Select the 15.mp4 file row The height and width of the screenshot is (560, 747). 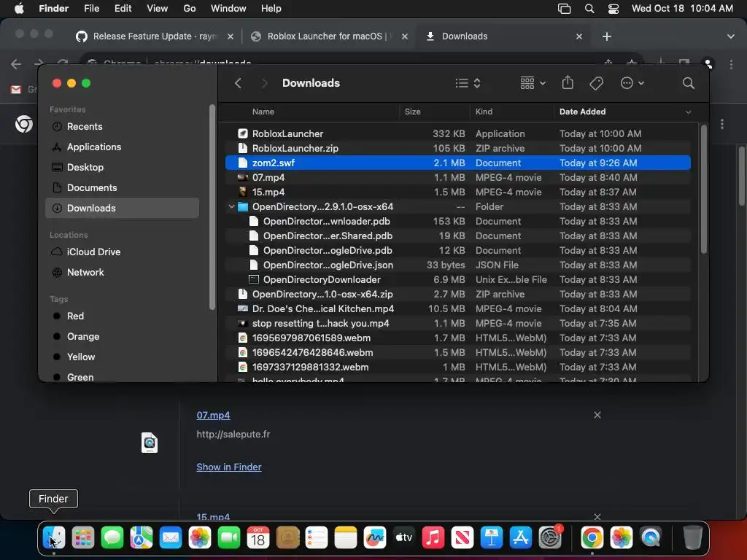[458, 192]
